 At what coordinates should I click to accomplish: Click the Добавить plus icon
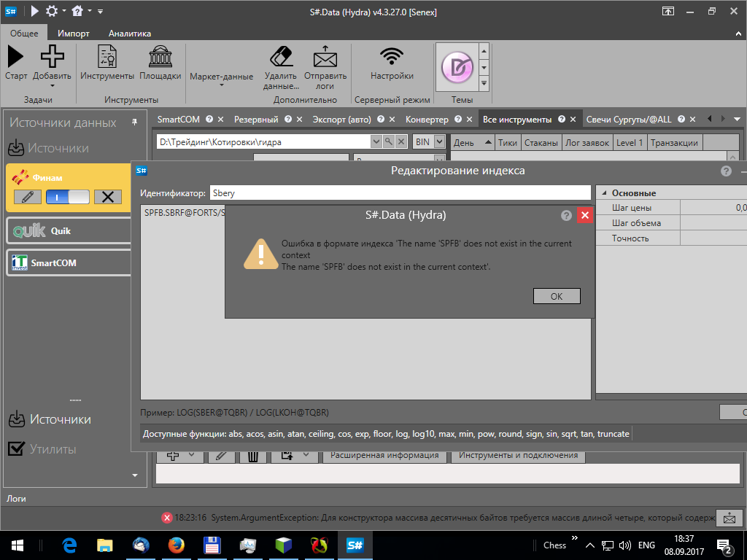[x=52, y=57]
